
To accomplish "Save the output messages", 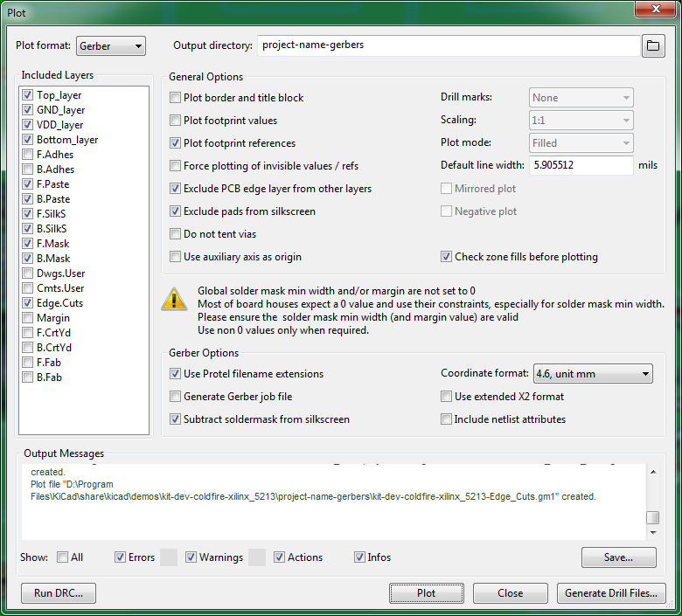I will (618, 557).
